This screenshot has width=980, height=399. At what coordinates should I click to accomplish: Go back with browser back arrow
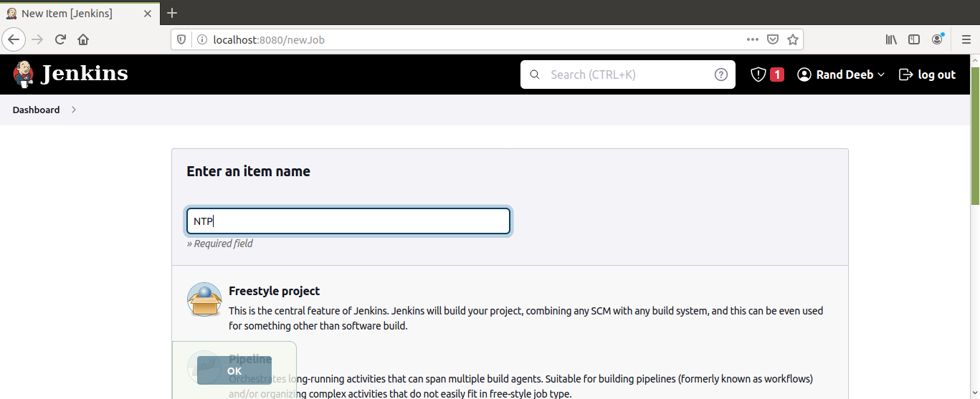pyautogui.click(x=14, y=39)
